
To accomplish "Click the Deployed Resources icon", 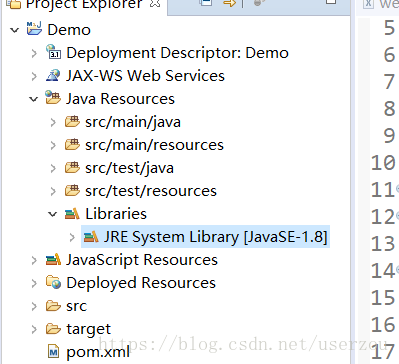I will pyautogui.click(x=53, y=282).
